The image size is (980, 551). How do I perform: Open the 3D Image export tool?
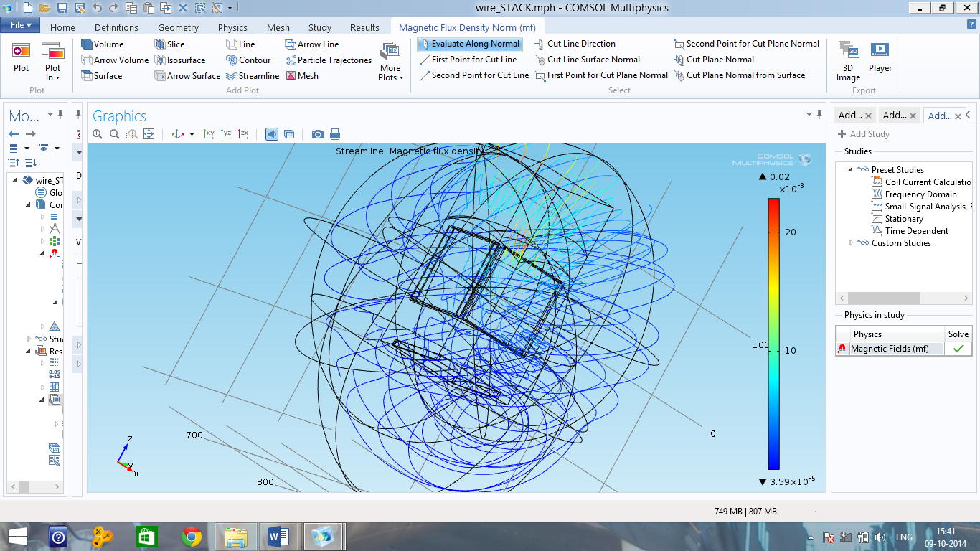[848, 61]
